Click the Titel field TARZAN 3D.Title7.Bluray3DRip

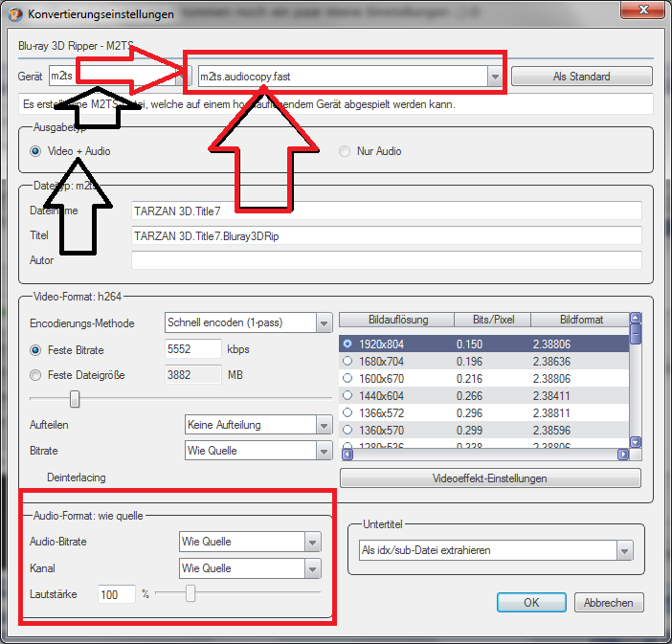point(386,235)
